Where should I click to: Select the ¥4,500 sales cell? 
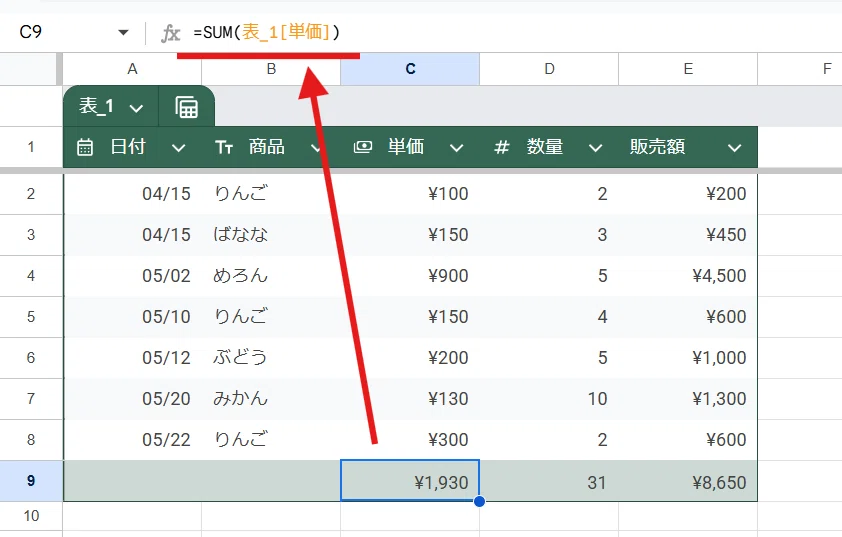tap(688, 276)
